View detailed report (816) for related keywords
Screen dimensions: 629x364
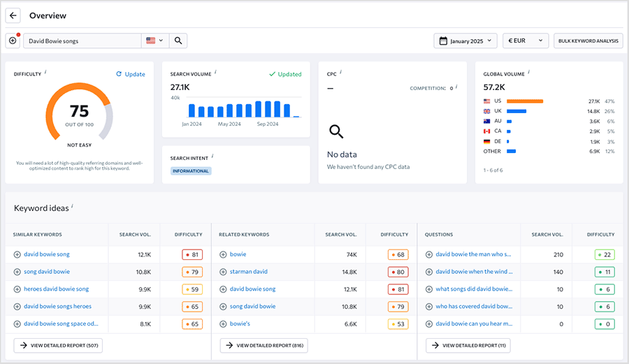(x=264, y=346)
